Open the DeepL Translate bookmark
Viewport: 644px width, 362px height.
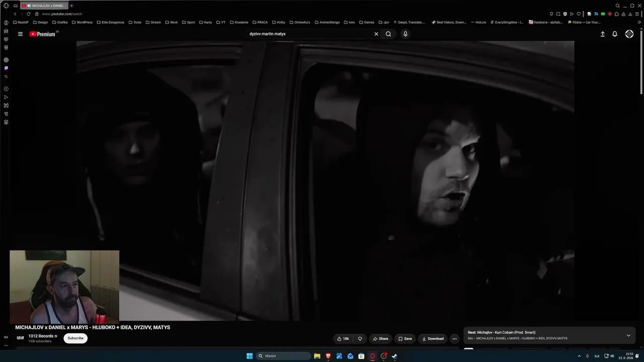(x=409, y=23)
